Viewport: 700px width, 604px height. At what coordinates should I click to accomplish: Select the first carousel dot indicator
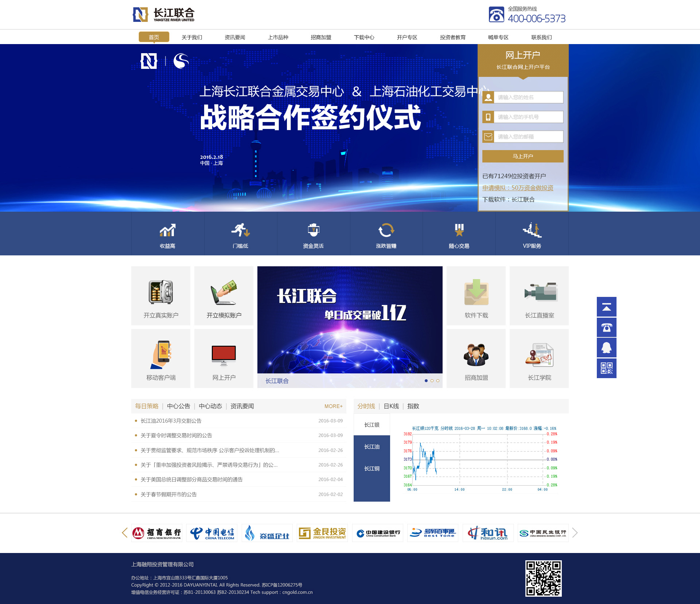pyautogui.click(x=426, y=381)
